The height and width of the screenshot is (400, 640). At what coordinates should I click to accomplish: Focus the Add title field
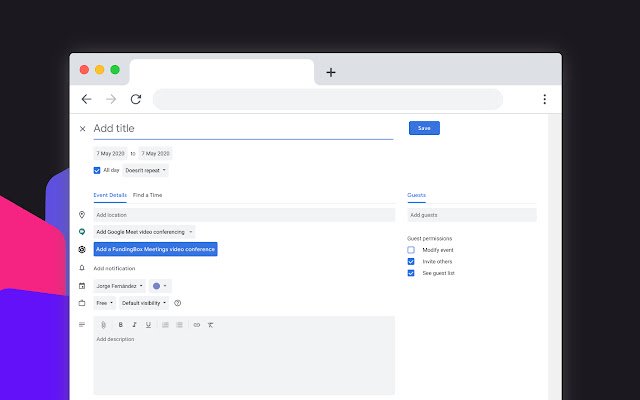click(x=243, y=129)
